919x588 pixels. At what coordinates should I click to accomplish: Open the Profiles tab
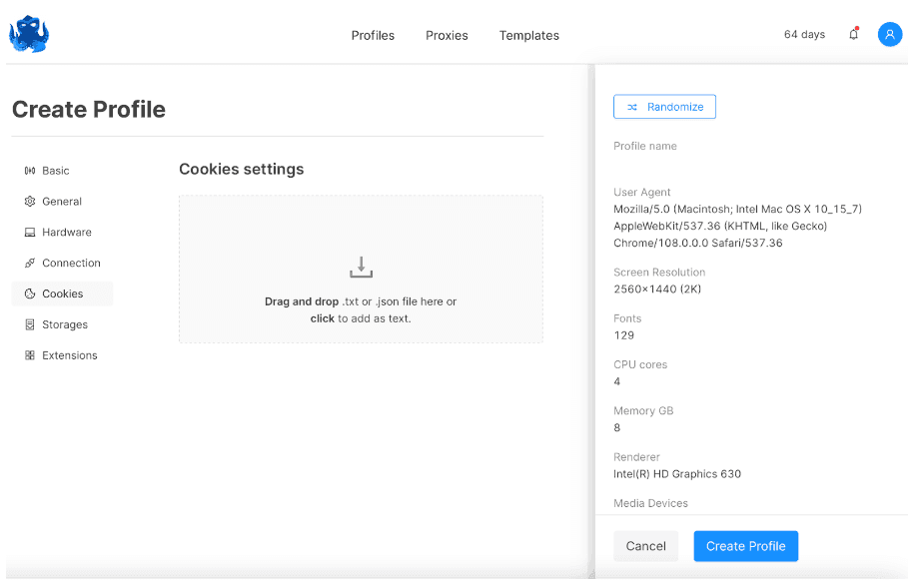point(373,35)
